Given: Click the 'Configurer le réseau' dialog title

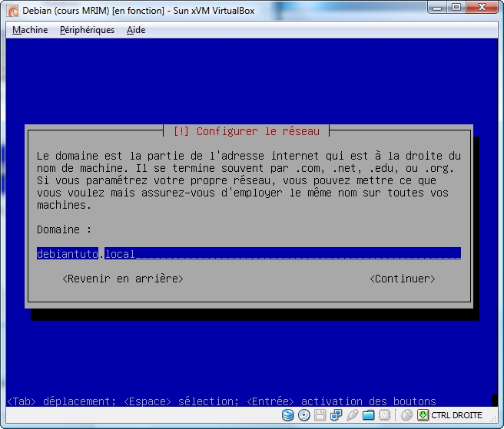Looking at the screenshot, I should pos(247,131).
